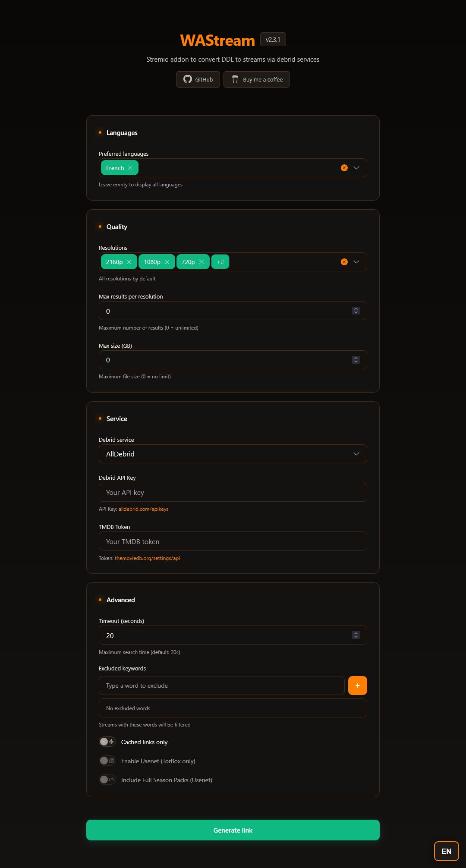Click the Max size (GB) stepper arrows
The width and height of the screenshot is (466, 868).
coord(356,360)
